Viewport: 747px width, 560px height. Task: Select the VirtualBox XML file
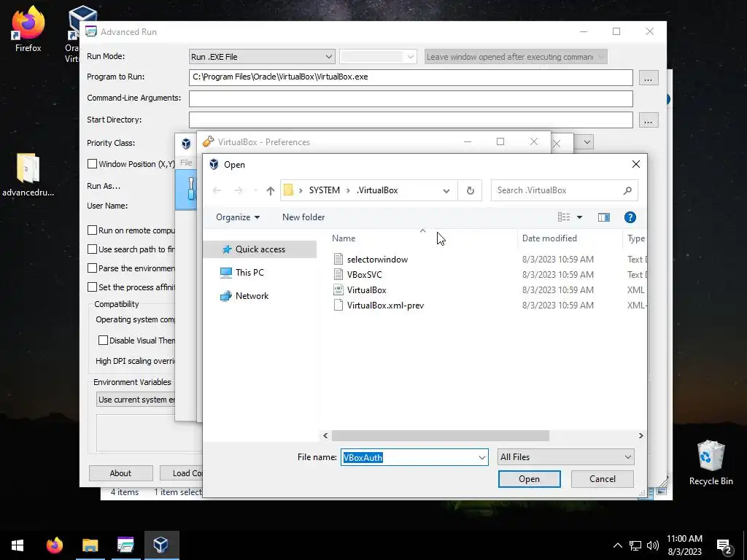366,290
